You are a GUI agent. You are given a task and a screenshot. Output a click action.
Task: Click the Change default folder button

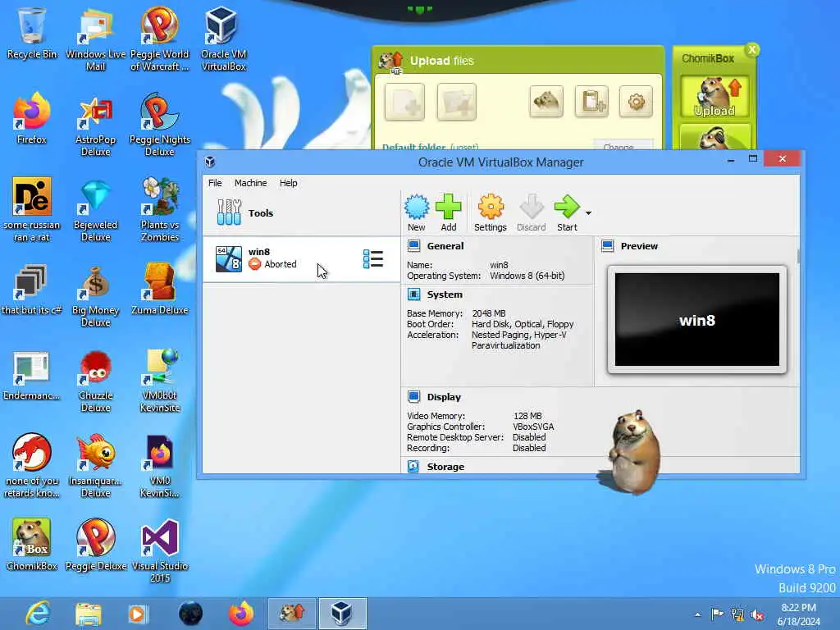tap(623, 146)
